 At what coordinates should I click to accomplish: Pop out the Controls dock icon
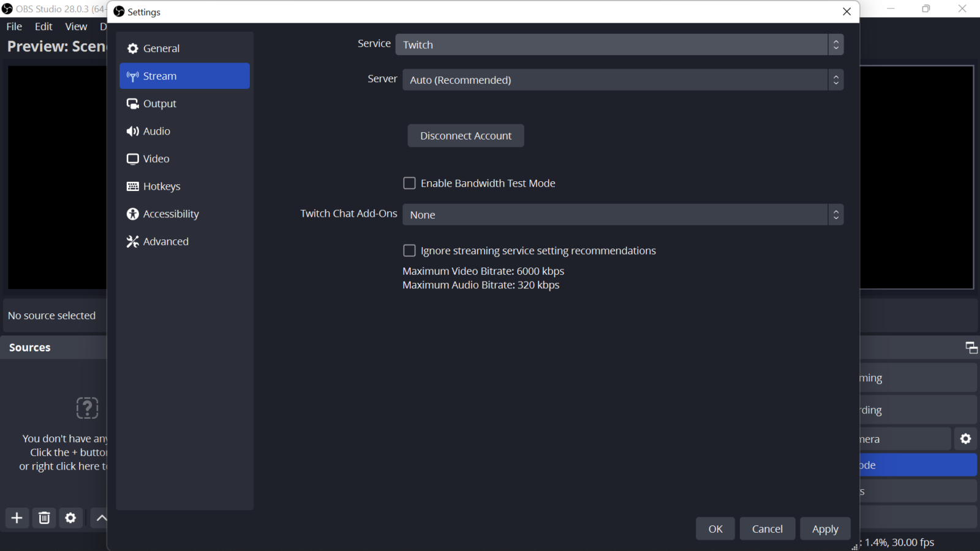pos(971,348)
